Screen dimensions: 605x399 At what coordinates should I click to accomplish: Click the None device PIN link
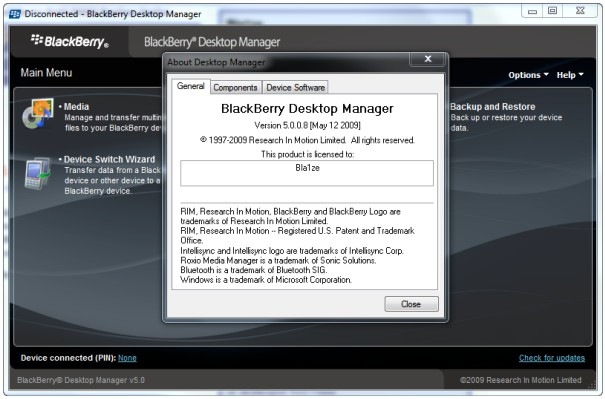click(127, 358)
